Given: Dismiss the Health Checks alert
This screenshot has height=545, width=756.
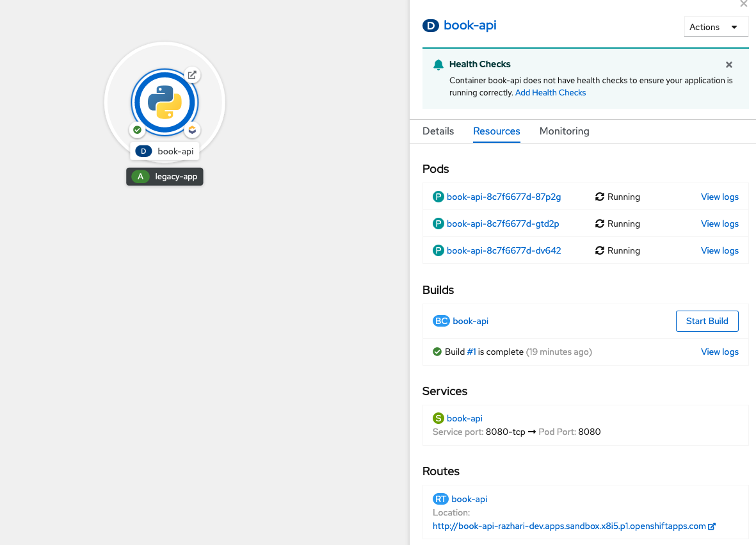Looking at the screenshot, I should tap(728, 65).
